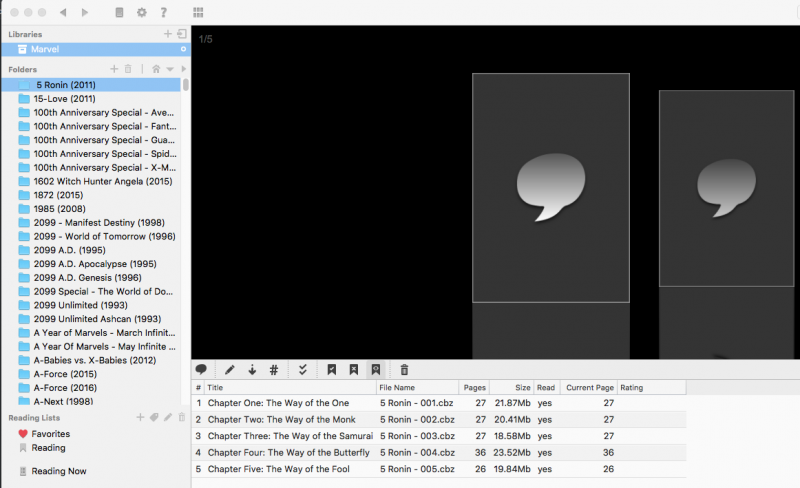Download comic info with the down arrow icon

point(252,370)
